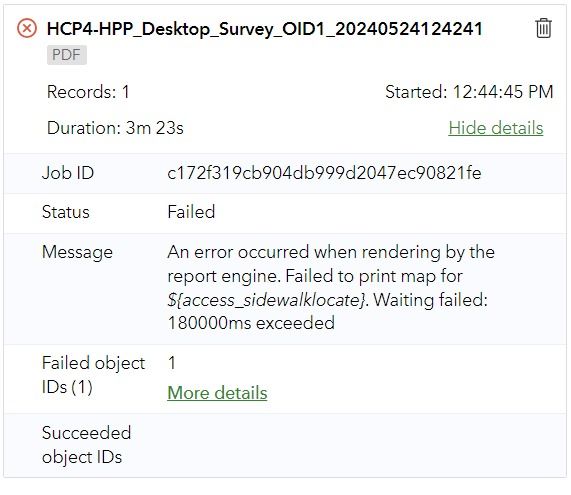
Task: Click the Succeeded object IDs row
Action: click(285, 445)
